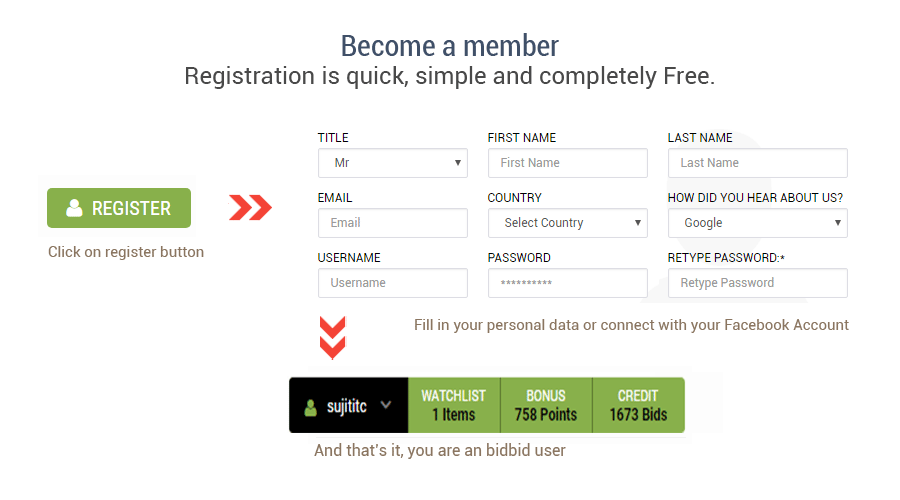This screenshot has height=500, width=900.
Task: Click the Last Name input field
Action: pos(758,163)
